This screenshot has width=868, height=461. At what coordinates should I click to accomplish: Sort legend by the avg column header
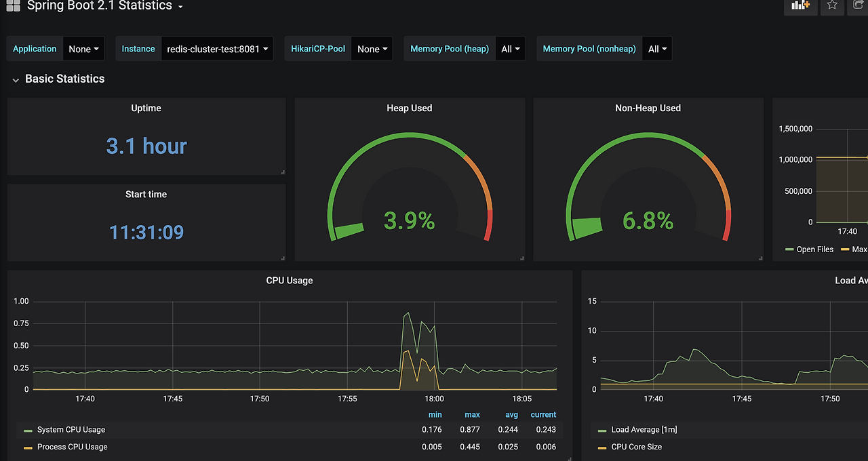coord(512,415)
